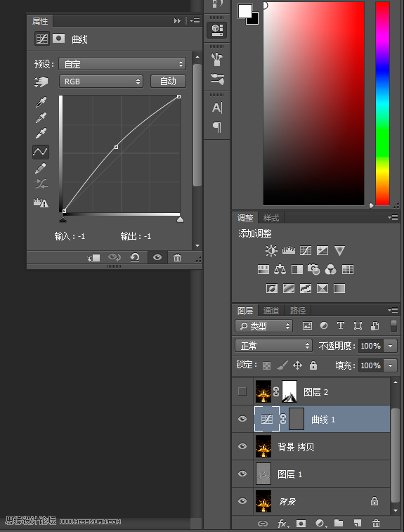The image size is (404, 532).
Task: Pick the white point eyedropper
Action: pyautogui.click(x=41, y=133)
